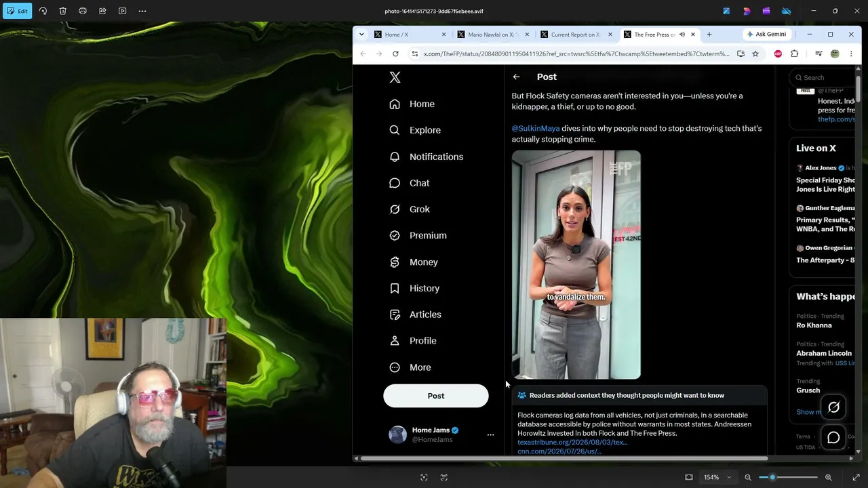Open Grok in X sidebar
Screen dimensions: 868x488
tap(410, 209)
